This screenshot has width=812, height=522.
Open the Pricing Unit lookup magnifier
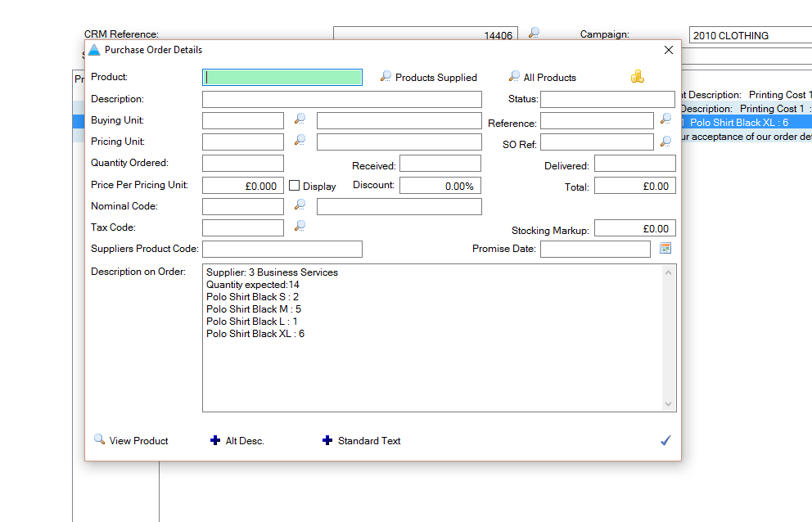click(x=300, y=141)
